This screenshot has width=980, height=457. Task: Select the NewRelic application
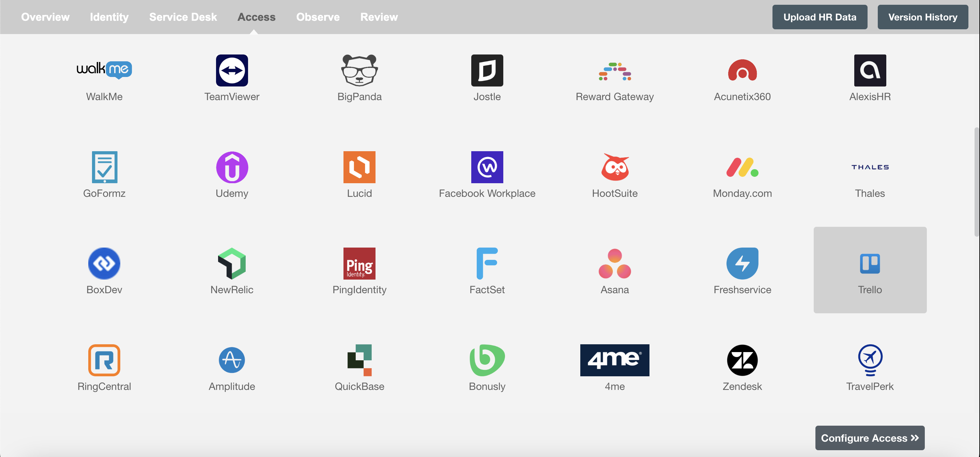pos(231,270)
